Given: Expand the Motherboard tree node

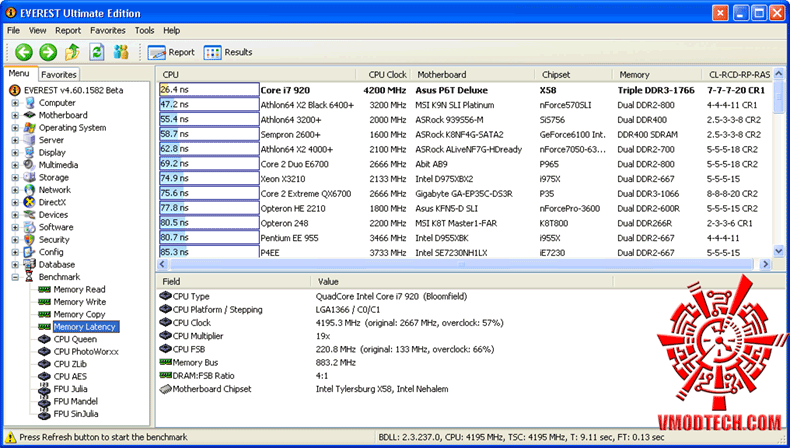Looking at the screenshot, I should [x=15, y=115].
